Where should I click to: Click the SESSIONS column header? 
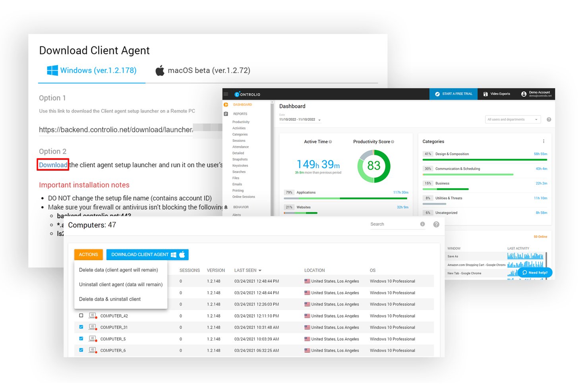point(190,270)
